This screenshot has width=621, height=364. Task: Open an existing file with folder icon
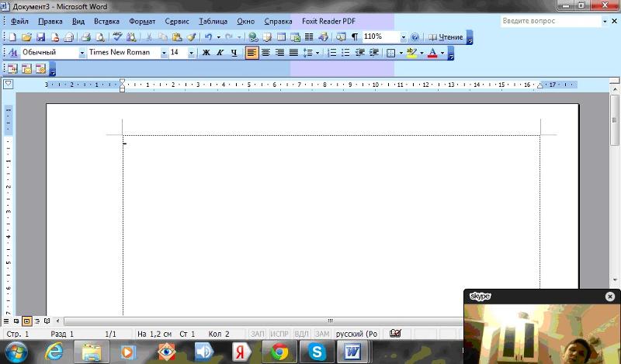click(x=26, y=37)
